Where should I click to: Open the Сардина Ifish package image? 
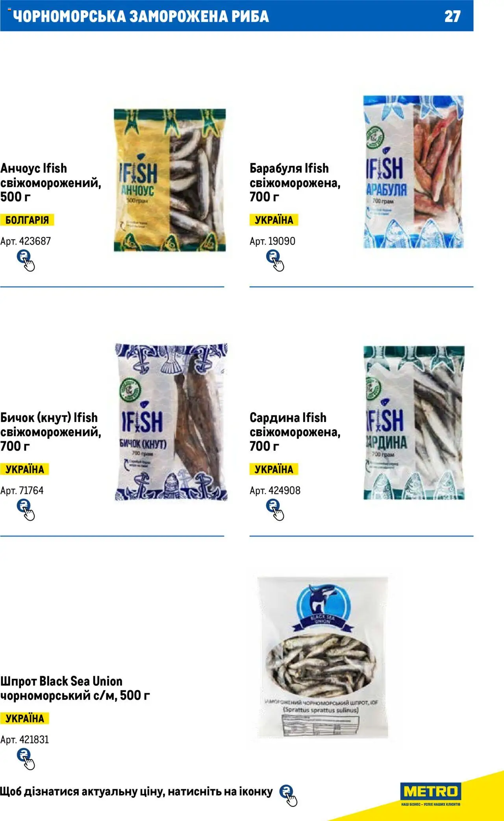point(414,423)
